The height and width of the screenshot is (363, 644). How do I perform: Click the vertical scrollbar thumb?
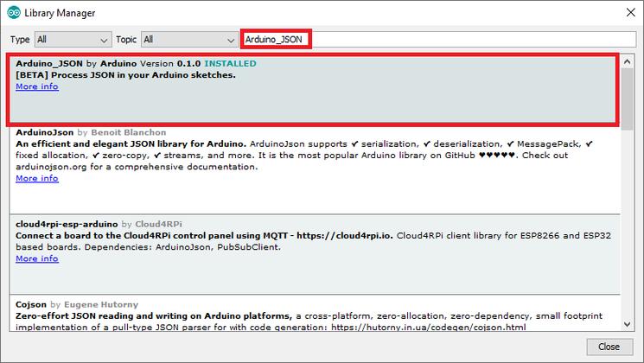(x=627, y=99)
